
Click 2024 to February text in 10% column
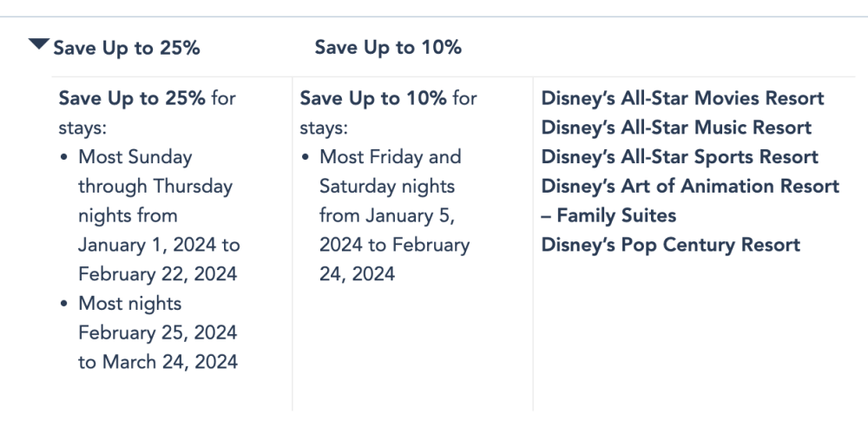coord(394,245)
